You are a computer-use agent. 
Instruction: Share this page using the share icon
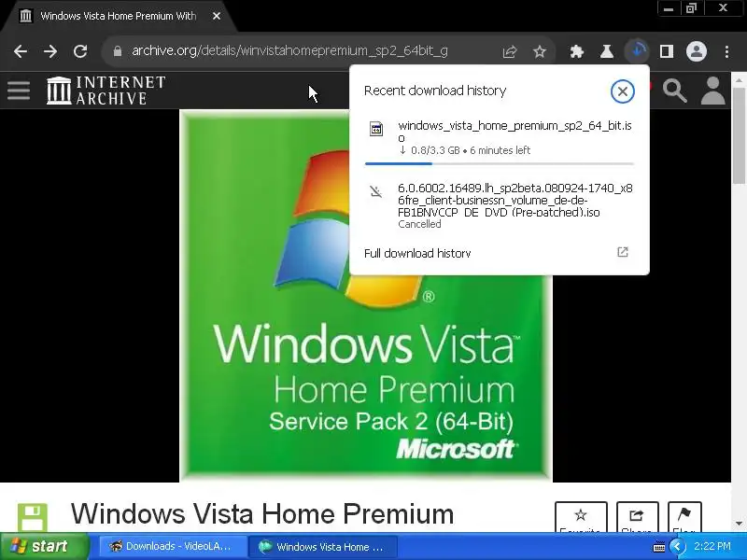[x=510, y=51]
